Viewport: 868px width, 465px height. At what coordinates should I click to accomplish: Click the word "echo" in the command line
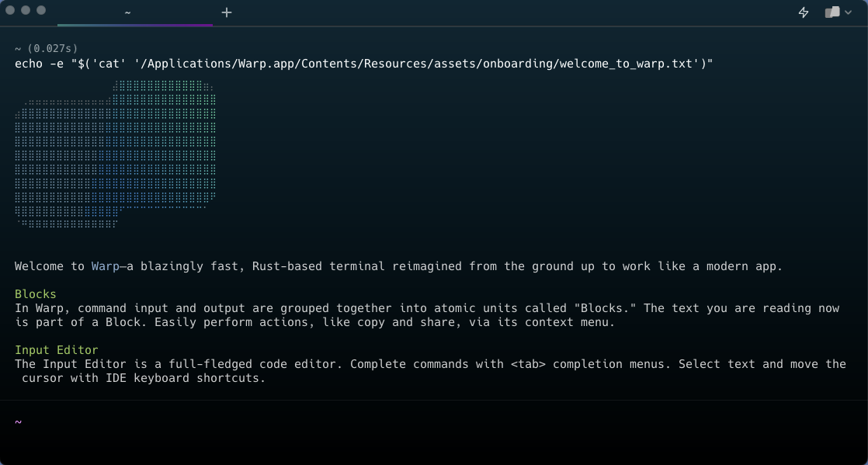point(29,64)
